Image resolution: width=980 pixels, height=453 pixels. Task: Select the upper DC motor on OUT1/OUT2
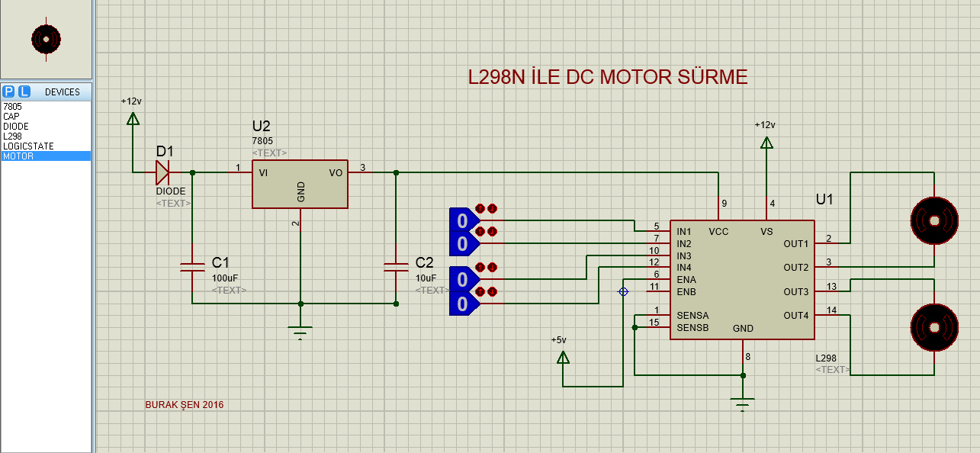933,220
